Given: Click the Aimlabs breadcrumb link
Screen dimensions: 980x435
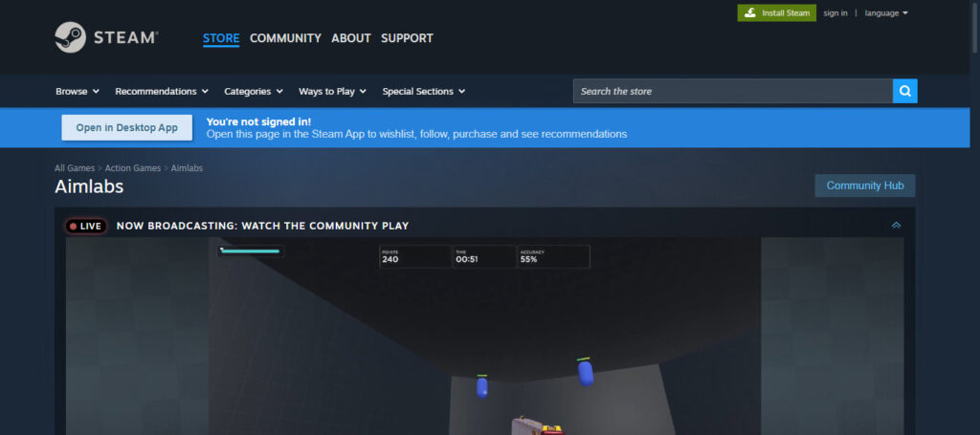Looking at the screenshot, I should coord(187,168).
